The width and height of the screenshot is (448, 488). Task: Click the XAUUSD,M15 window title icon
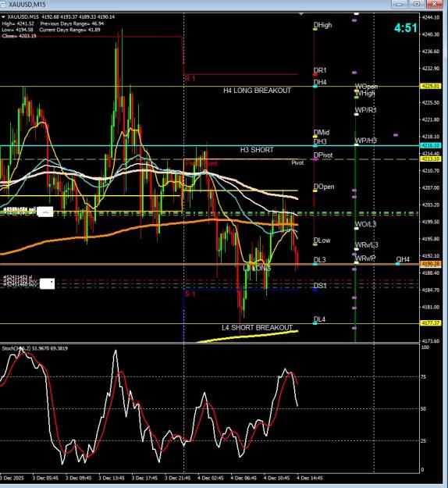pyautogui.click(x=3, y=4)
